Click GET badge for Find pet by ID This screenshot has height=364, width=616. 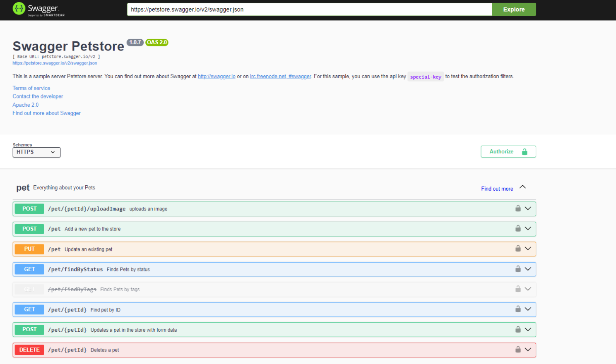tap(29, 309)
